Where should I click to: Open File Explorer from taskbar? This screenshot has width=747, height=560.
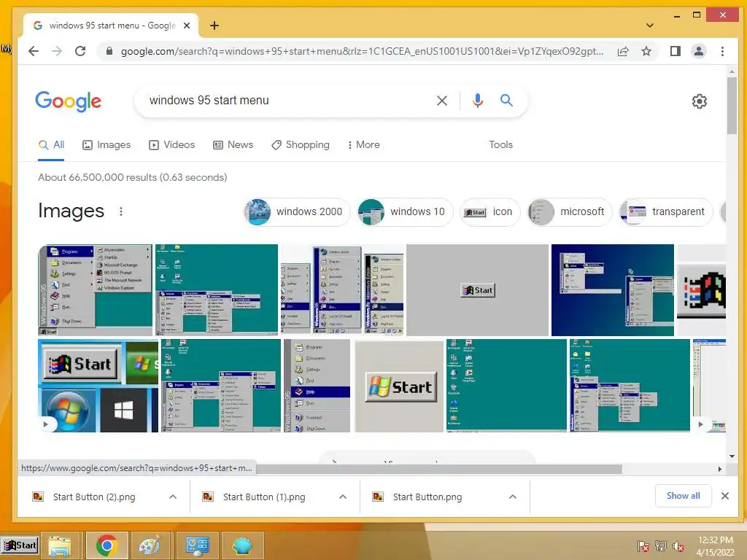coord(59,545)
